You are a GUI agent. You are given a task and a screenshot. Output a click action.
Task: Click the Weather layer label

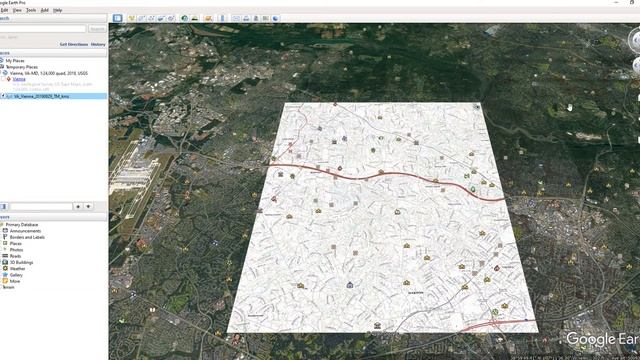click(18, 269)
